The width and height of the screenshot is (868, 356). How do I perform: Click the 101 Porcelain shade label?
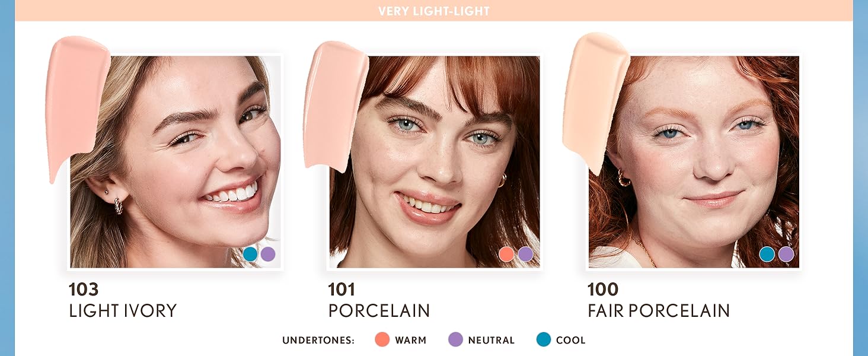point(379,300)
